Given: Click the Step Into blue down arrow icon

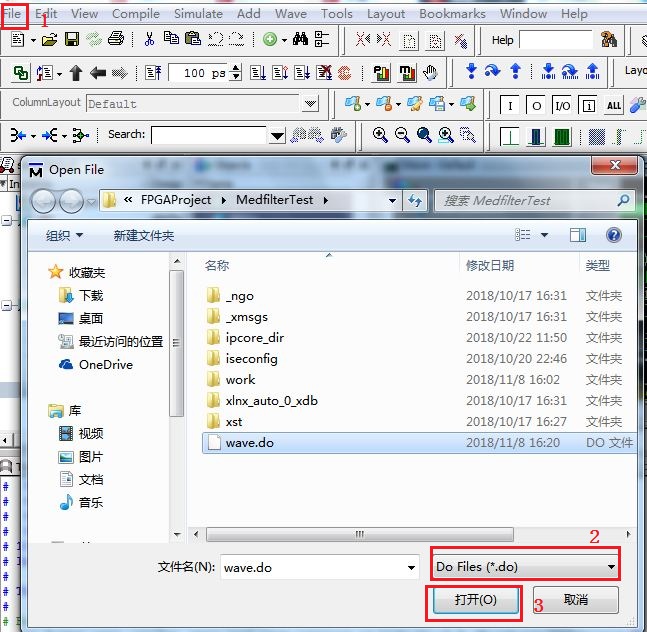Looking at the screenshot, I should coord(471,71).
